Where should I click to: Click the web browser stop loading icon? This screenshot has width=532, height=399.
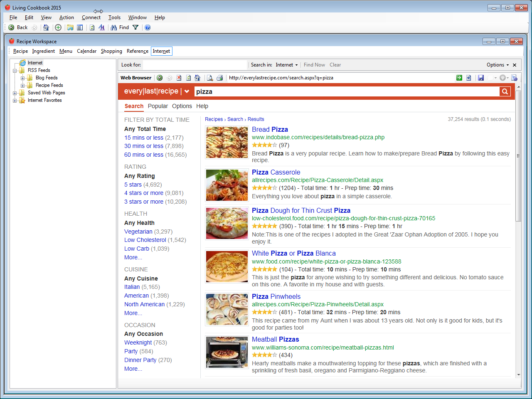(179, 78)
